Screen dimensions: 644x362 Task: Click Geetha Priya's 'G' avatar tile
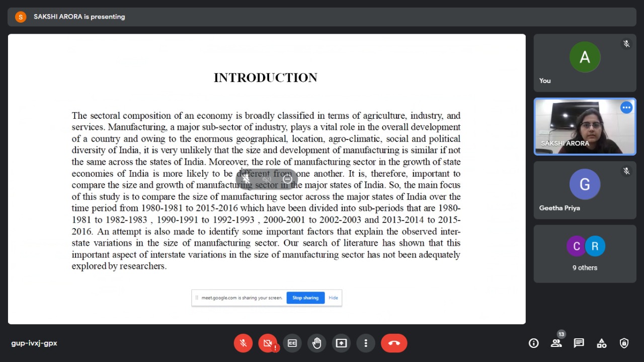tap(585, 184)
